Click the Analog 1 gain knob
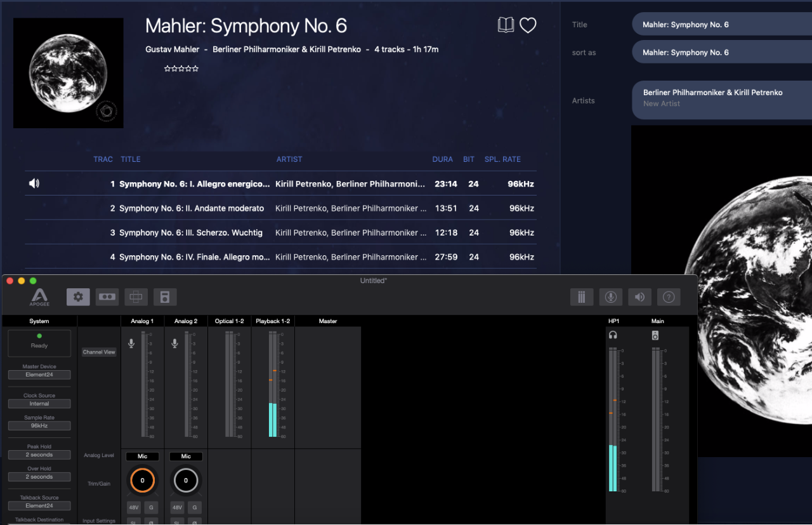Screen dimensions: 812x525 click(x=142, y=481)
